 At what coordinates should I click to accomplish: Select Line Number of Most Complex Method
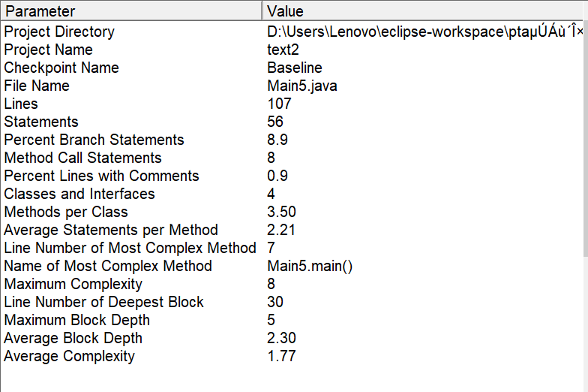tap(130, 248)
